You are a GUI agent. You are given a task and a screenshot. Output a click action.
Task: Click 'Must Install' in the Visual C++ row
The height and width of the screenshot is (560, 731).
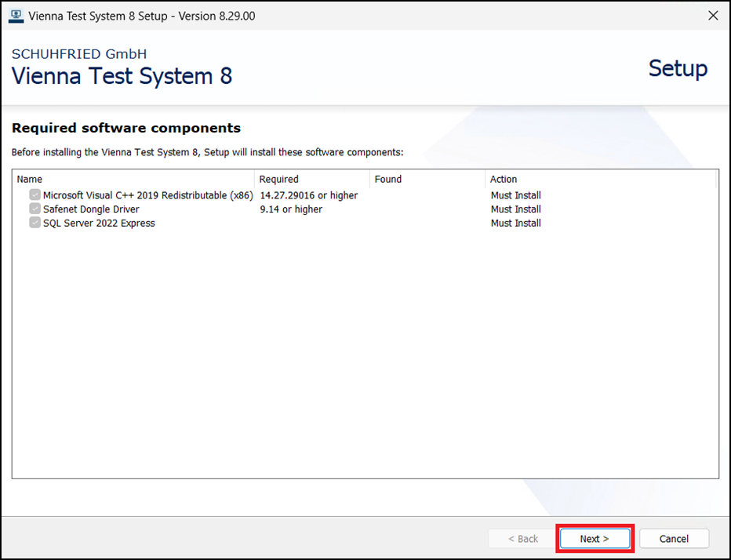[515, 195]
